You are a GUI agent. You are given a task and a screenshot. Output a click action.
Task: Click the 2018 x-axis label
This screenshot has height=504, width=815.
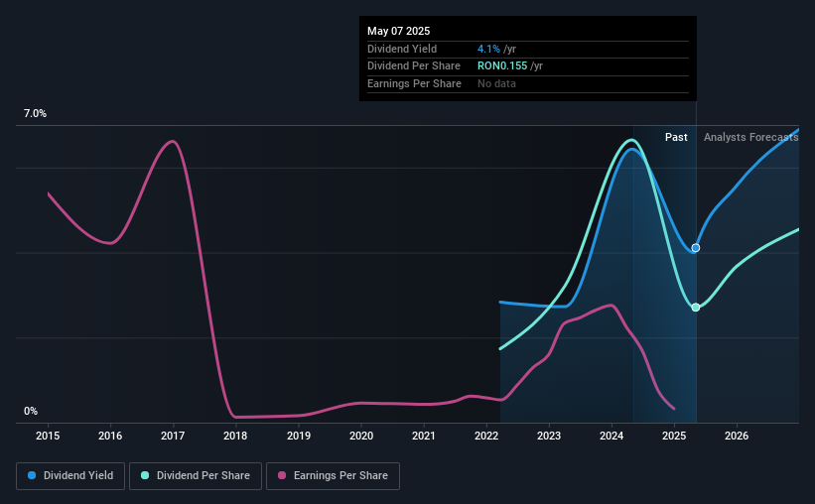235,436
